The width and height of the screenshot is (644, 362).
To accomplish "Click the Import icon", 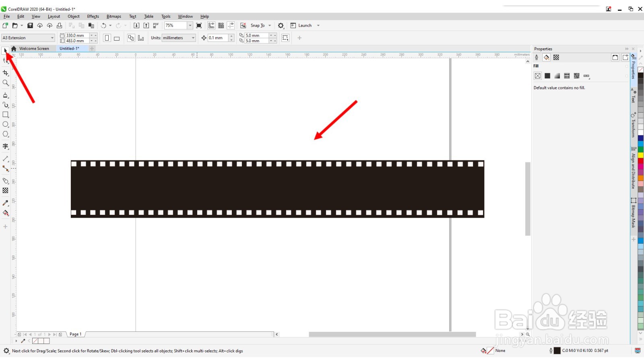I will click(x=136, y=25).
